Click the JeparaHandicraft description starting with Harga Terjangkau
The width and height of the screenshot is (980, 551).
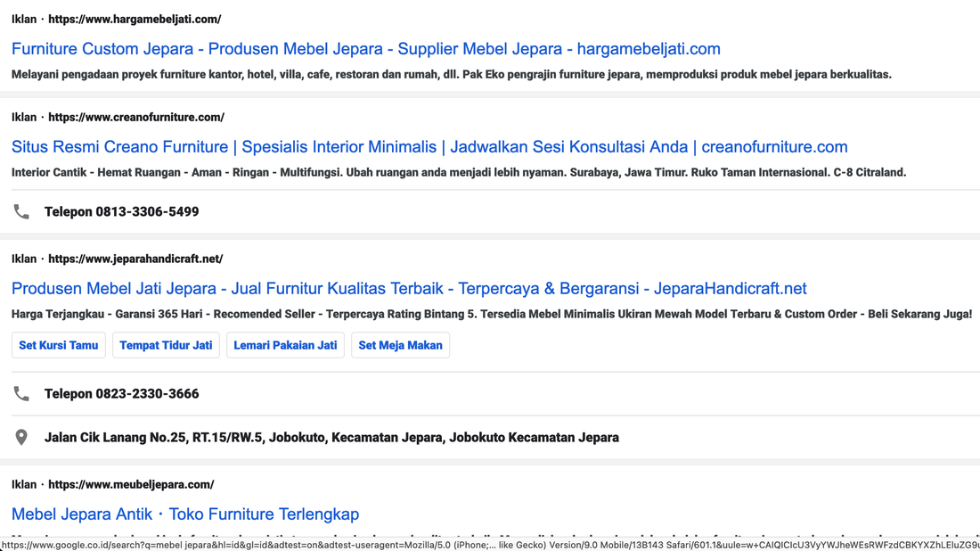(491, 315)
